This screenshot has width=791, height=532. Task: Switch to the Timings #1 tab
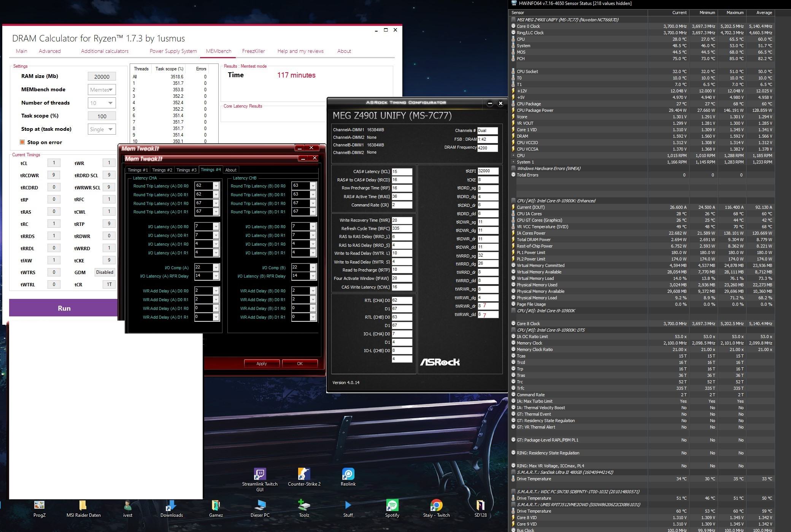click(138, 170)
